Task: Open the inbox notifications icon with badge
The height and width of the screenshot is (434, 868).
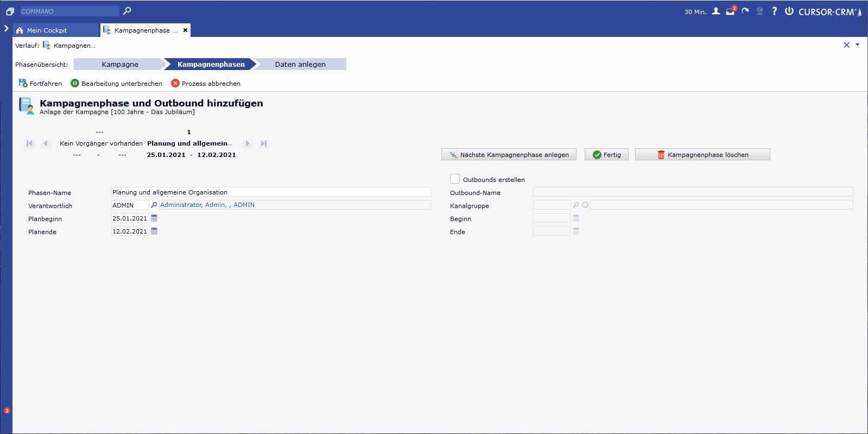Action: (731, 11)
